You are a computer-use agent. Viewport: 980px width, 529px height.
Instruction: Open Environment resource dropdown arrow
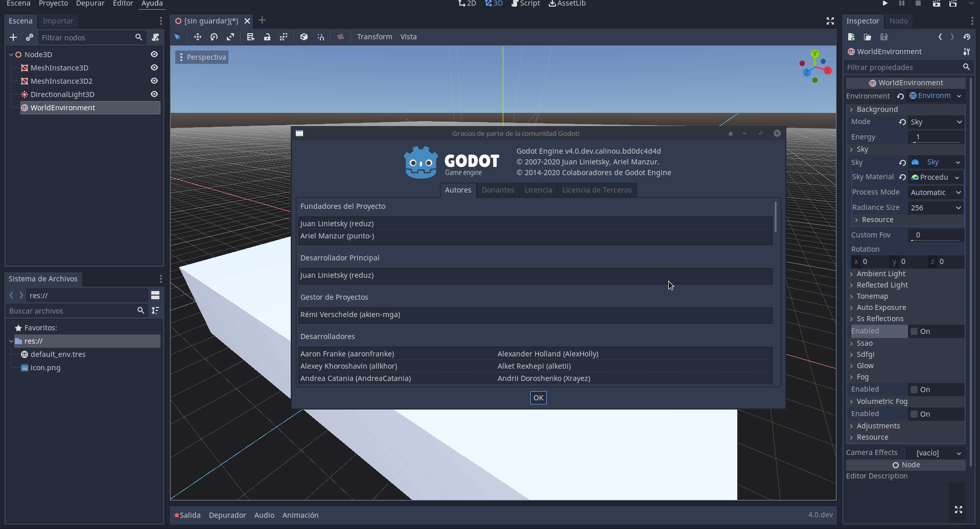[959, 96]
